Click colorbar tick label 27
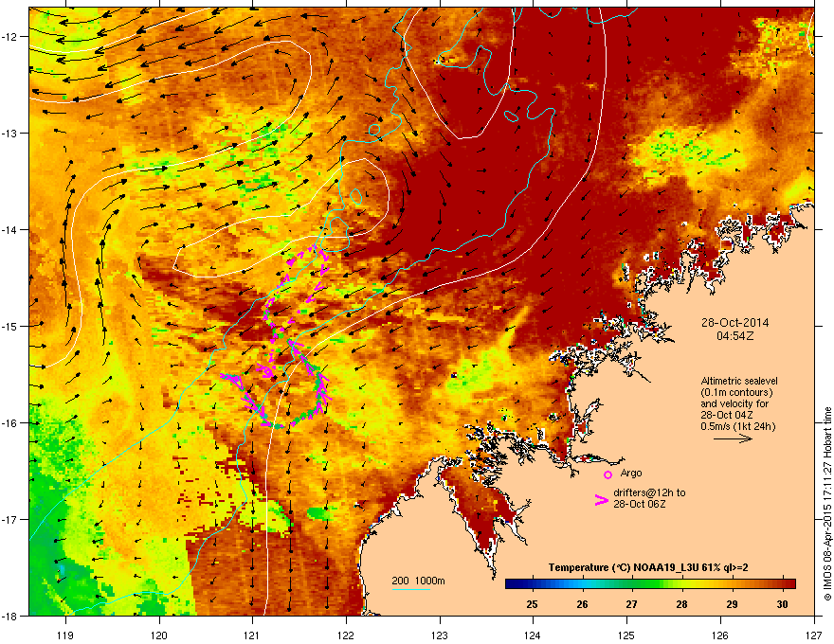Image resolution: width=834 pixels, height=644 pixels. click(x=631, y=604)
